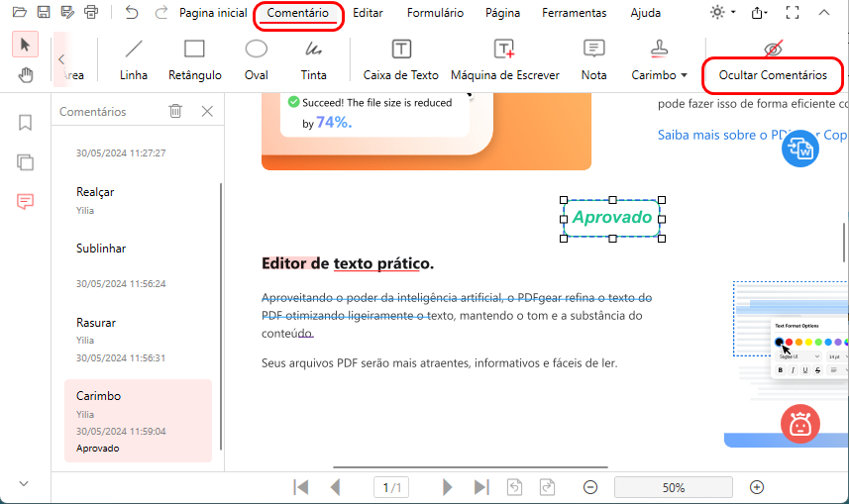Image resolution: width=849 pixels, height=504 pixels.
Task: Enter full screen mode
Action: coord(793,13)
